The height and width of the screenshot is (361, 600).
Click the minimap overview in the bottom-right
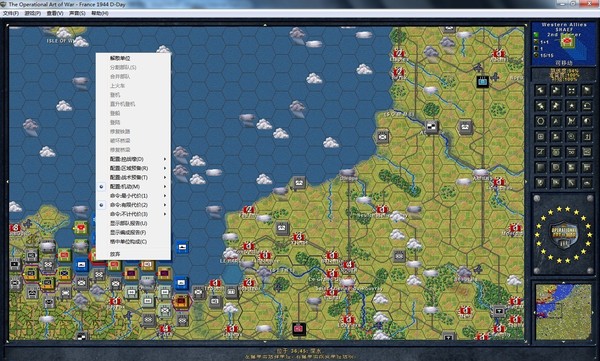563,311
